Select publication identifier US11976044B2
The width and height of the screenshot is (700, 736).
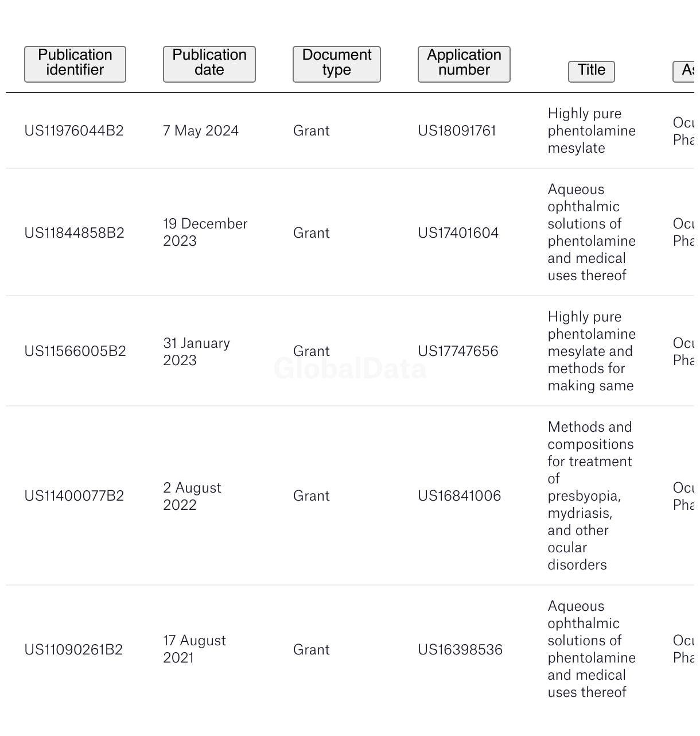[74, 131]
